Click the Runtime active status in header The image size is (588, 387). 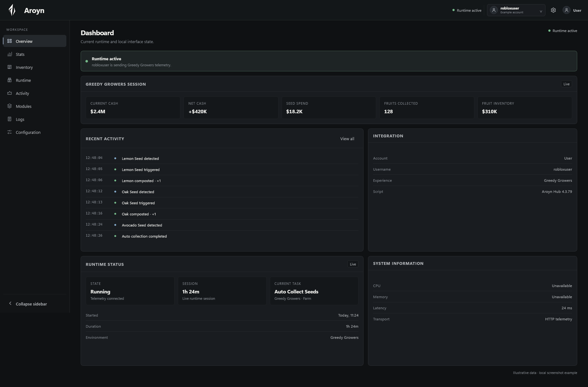(x=467, y=10)
